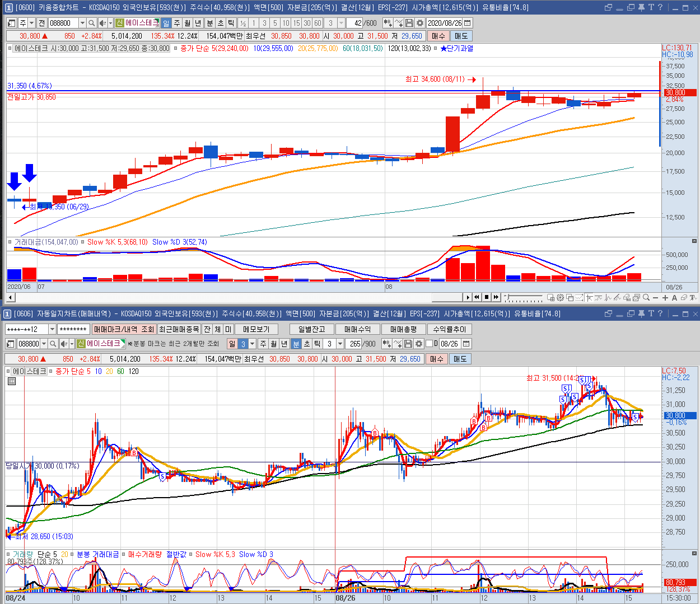The image size is (700, 604).
Task: Open the 수익률추이 tab
Action: (450, 329)
